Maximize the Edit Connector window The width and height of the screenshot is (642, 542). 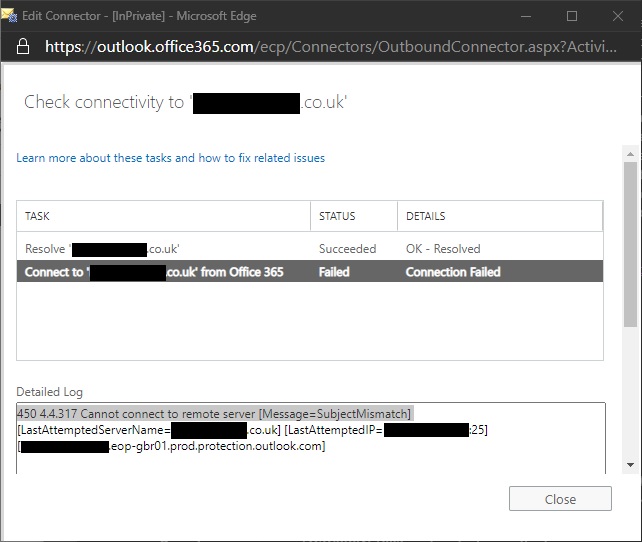click(x=571, y=16)
